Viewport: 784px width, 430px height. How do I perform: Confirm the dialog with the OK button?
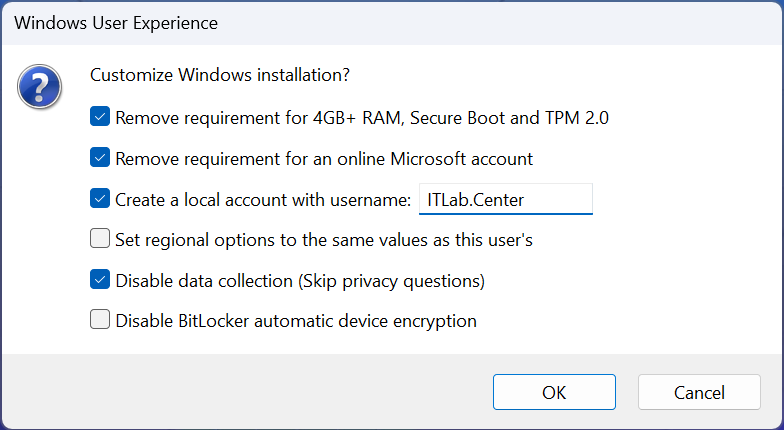click(554, 392)
